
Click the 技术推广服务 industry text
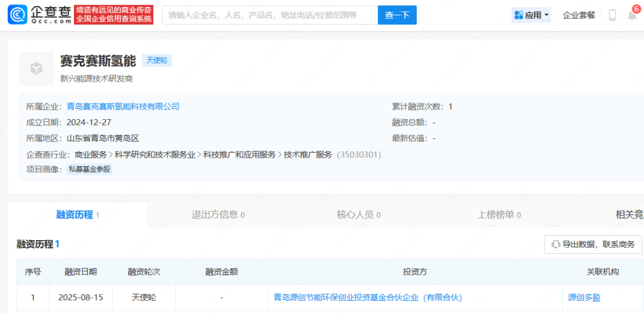(308, 155)
